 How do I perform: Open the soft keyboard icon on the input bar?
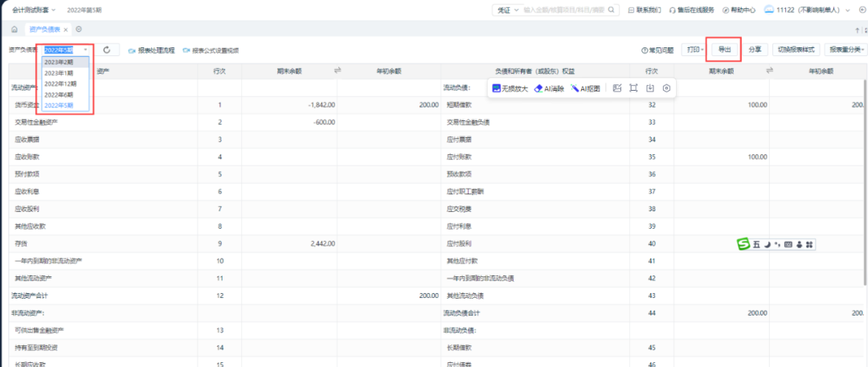pyautogui.click(x=788, y=245)
